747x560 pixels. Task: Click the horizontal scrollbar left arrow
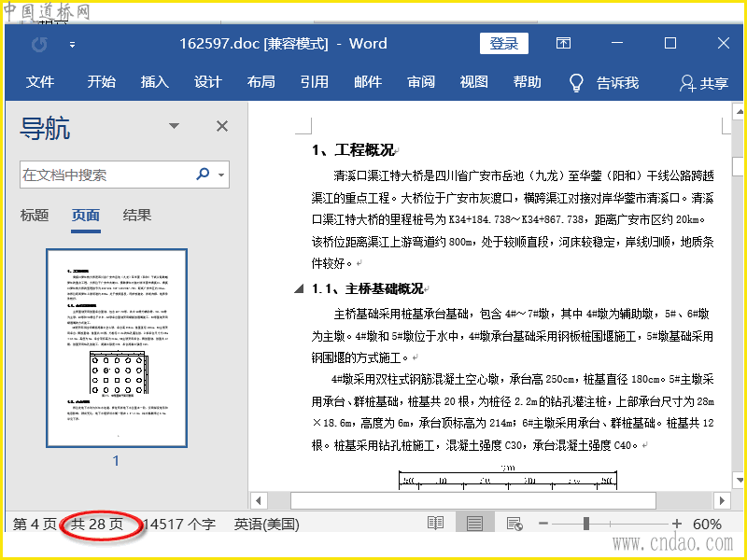(x=259, y=500)
